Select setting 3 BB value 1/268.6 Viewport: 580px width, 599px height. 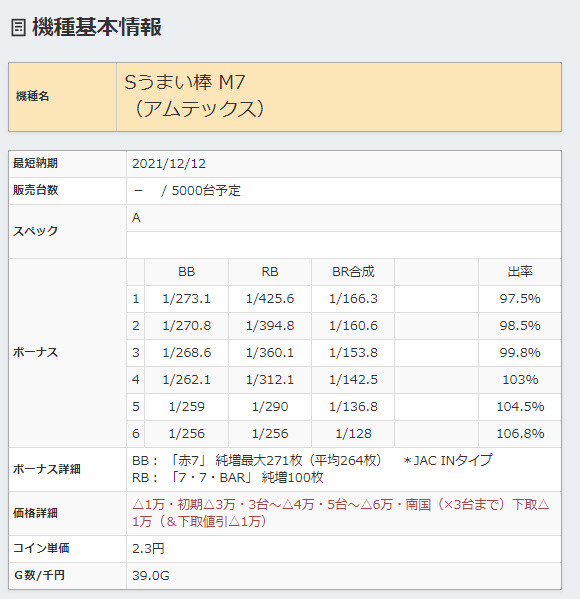(x=186, y=353)
